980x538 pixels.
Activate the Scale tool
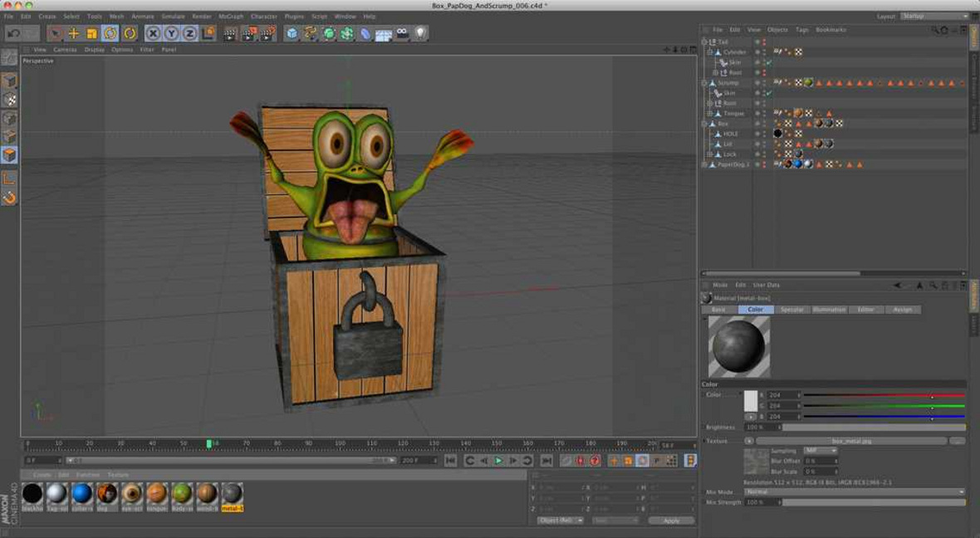(92, 33)
